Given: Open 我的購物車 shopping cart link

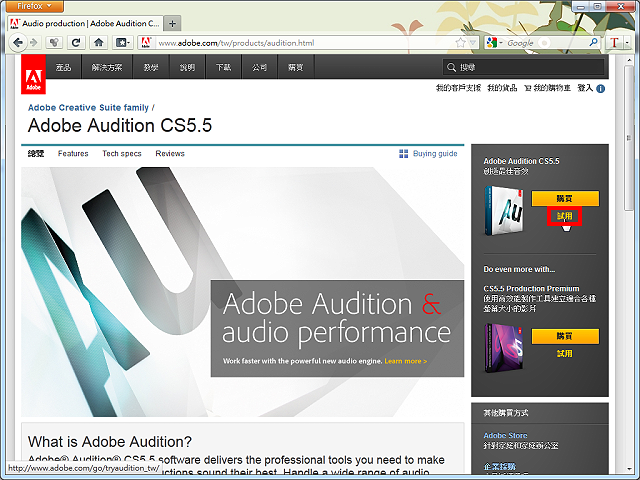Looking at the screenshot, I should click(547, 88).
